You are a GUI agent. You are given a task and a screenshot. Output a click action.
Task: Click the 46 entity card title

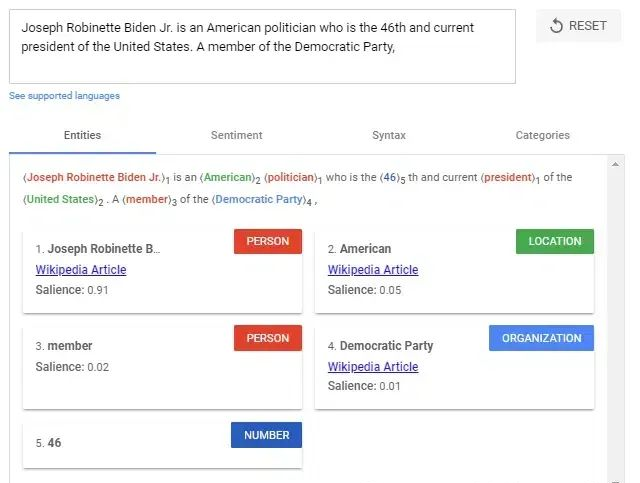tap(49, 443)
